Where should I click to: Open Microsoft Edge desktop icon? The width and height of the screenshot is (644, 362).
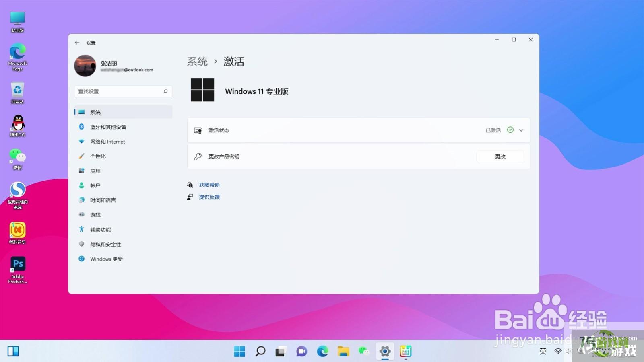click(17, 58)
